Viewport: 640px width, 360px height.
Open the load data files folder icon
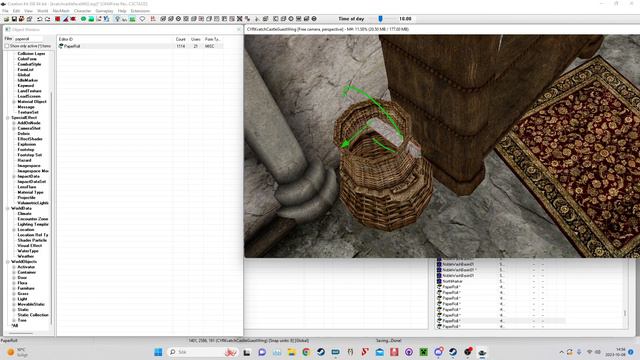6,19
